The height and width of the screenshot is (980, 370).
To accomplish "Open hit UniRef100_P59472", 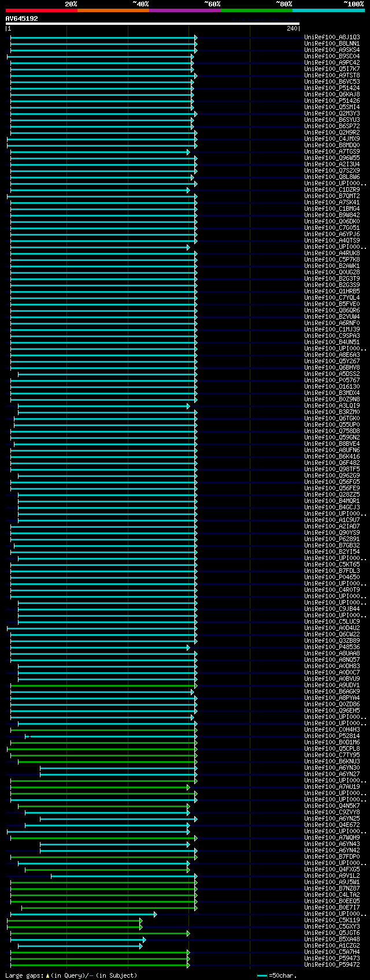I will click(332, 965).
